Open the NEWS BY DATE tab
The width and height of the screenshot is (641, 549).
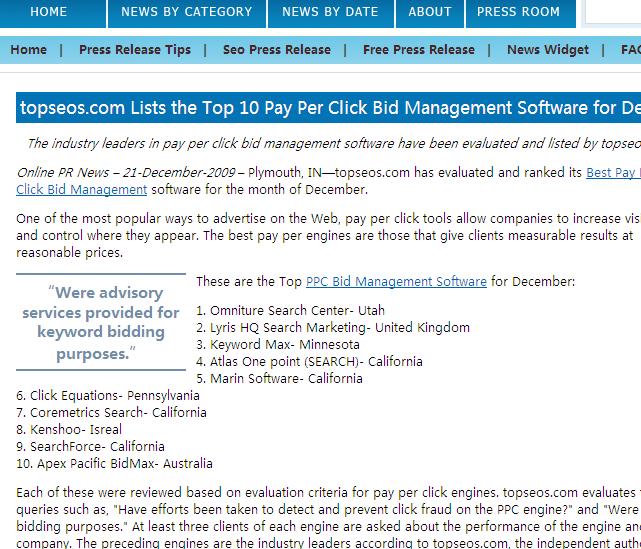coord(330,12)
